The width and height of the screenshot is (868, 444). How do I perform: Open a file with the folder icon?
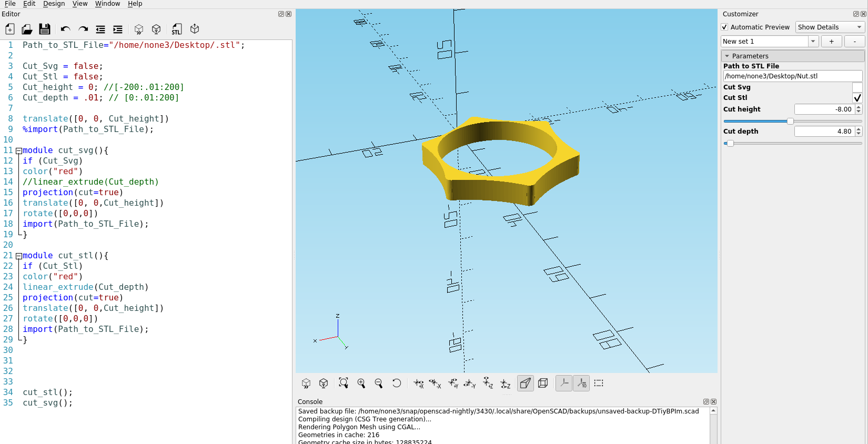[x=27, y=29]
